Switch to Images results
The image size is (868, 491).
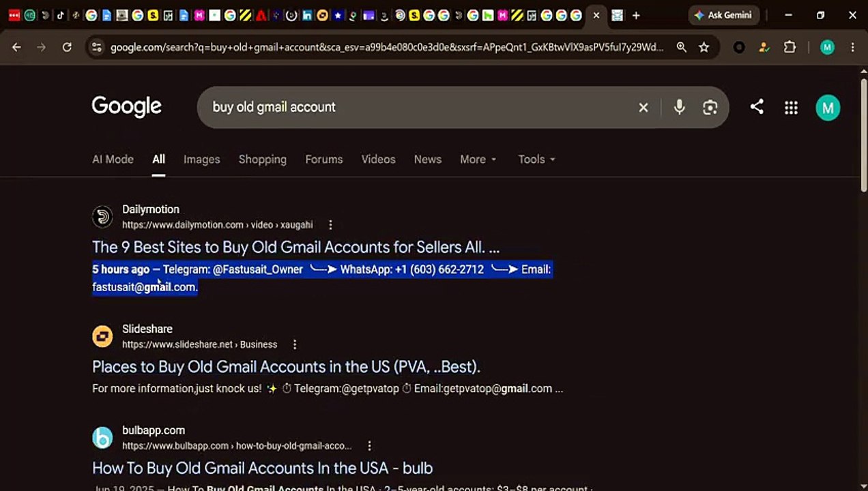click(202, 159)
